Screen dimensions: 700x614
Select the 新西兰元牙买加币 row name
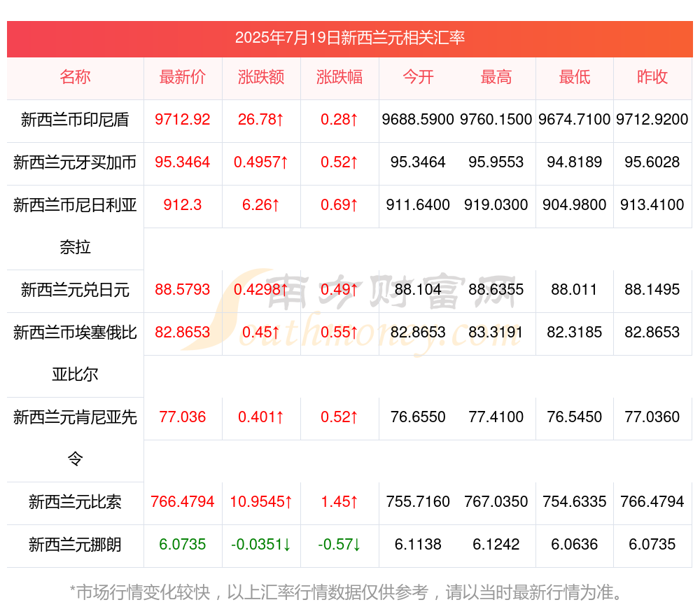(x=75, y=162)
